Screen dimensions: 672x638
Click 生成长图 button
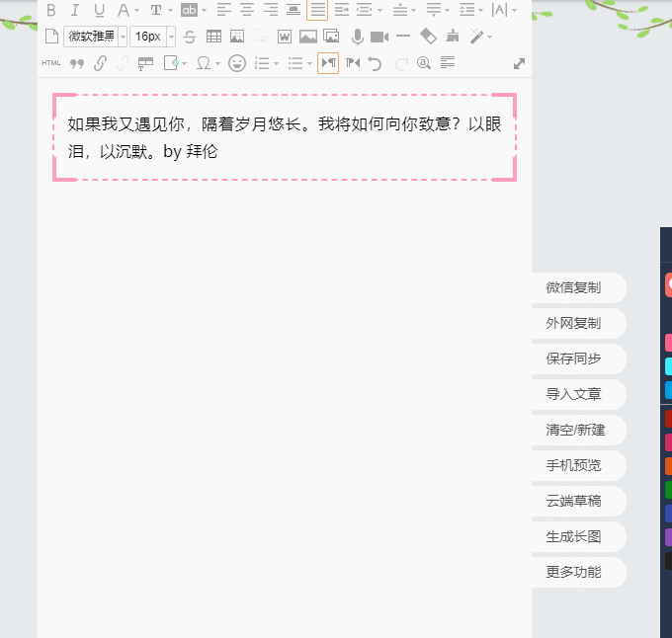pyautogui.click(x=578, y=536)
